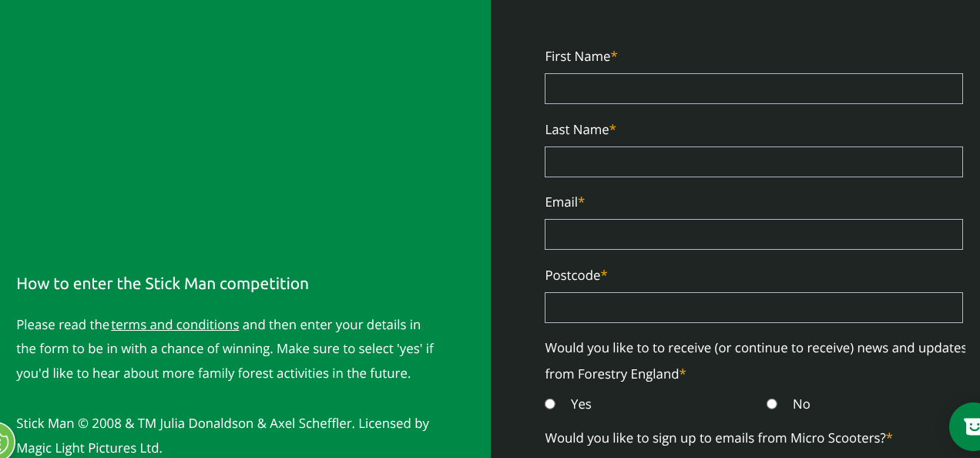Open the green chat widget icon
The width and height of the screenshot is (980, 458).
967,426
